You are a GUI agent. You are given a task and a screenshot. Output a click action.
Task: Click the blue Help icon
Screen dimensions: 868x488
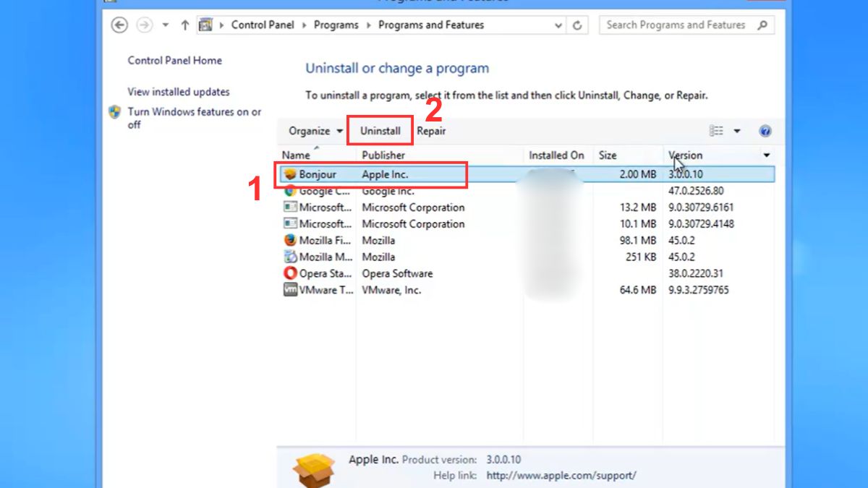765,131
